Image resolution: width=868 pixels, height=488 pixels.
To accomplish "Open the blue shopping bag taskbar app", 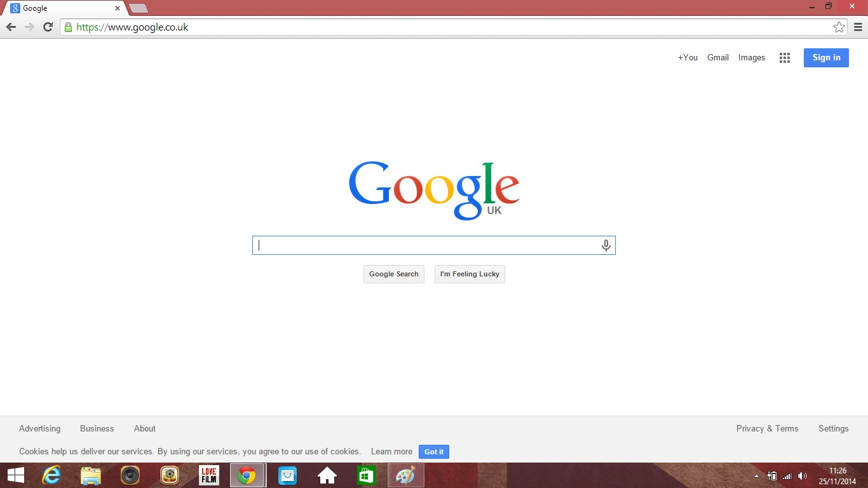I will click(x=288, y=475).
